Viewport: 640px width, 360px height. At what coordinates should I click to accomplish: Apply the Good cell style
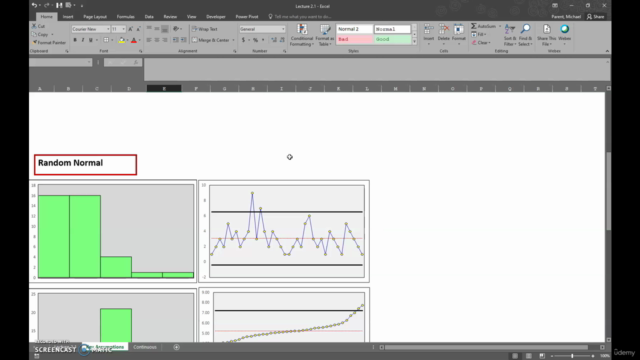[x=392, y=39]
